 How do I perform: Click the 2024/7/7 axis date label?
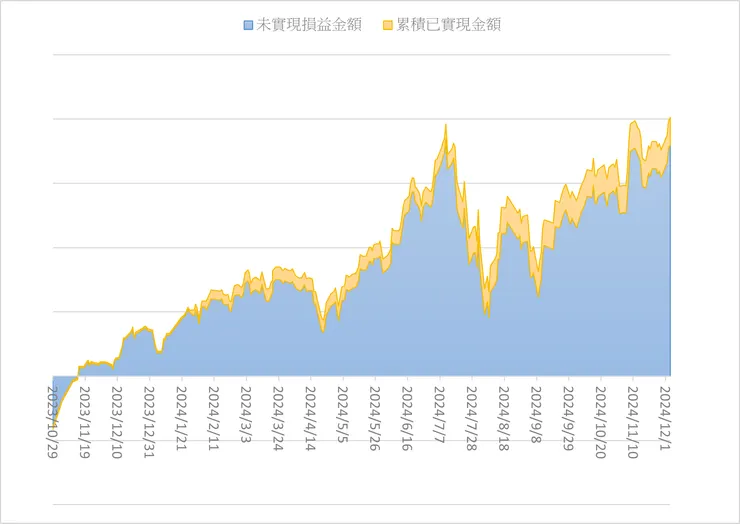pyautogui.click(x=439, y=414)
